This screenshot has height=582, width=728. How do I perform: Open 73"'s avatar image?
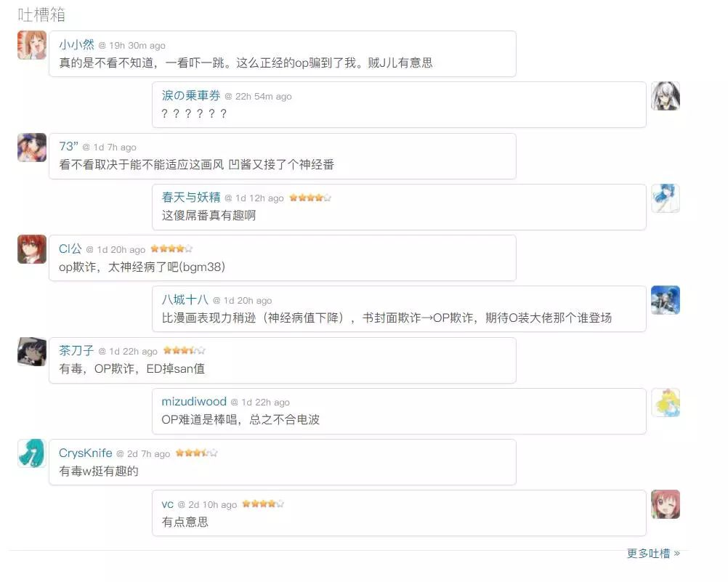point(32,147)
